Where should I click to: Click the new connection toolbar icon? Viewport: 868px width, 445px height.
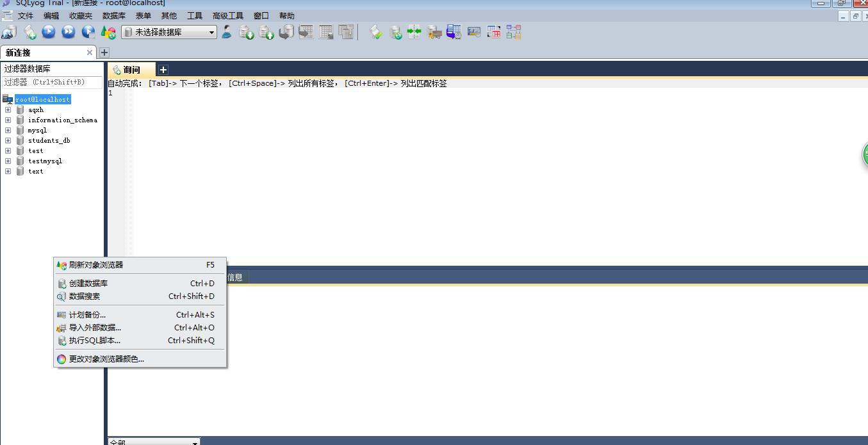(x=9, y=32)
